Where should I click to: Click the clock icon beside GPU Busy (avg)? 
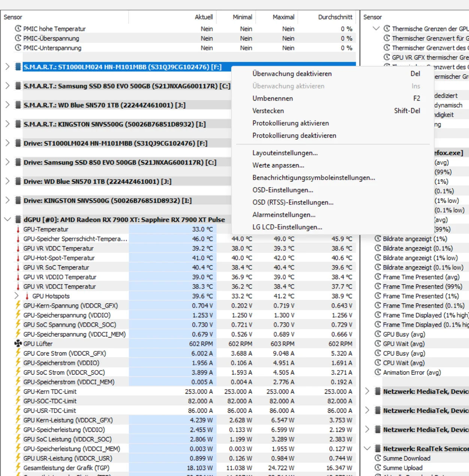(378, 334)
